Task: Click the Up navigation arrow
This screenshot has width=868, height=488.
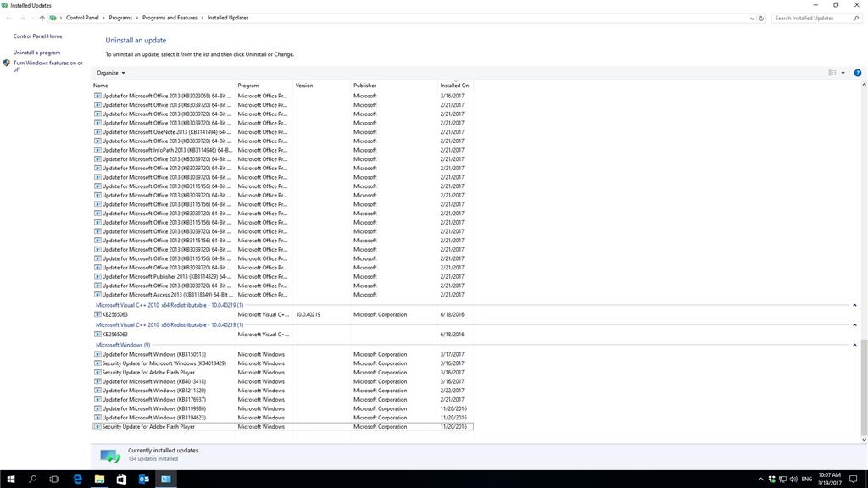Action: 42,19
